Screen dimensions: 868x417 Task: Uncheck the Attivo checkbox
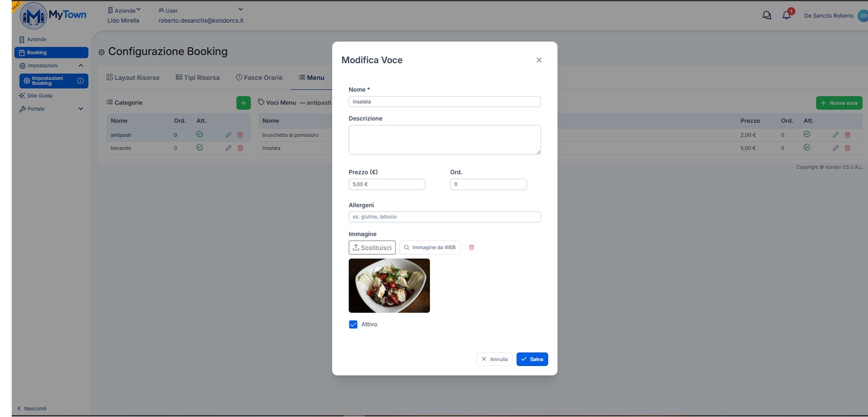tap(353, 324)
